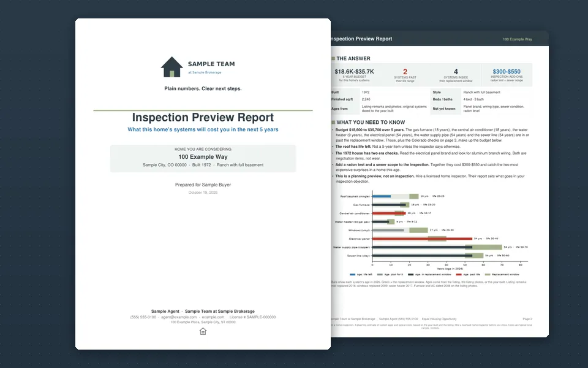
Task: Click the gray 'Windows (vinyl)' bar
Action: (x=388, y=230)
